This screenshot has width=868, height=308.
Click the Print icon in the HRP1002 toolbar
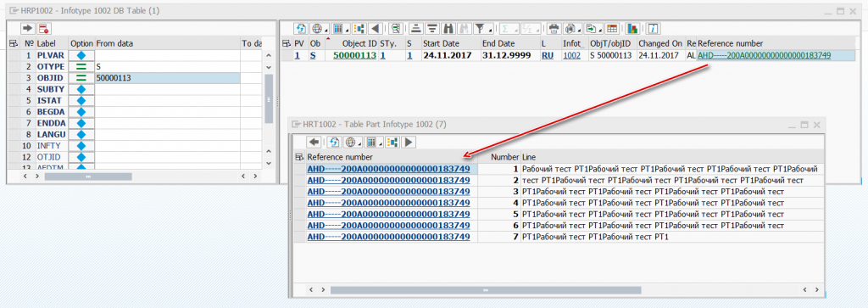(553, 28)
